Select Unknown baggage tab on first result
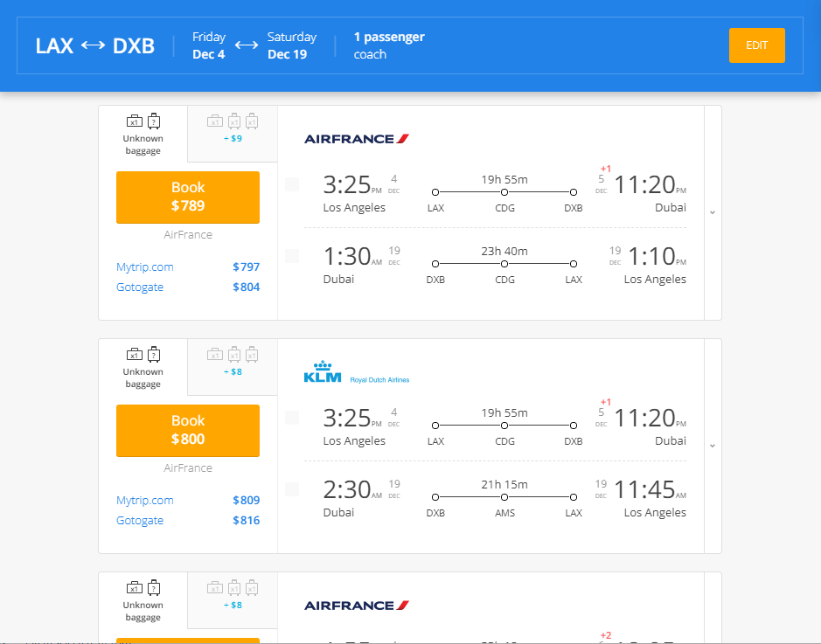 [143, 134]
